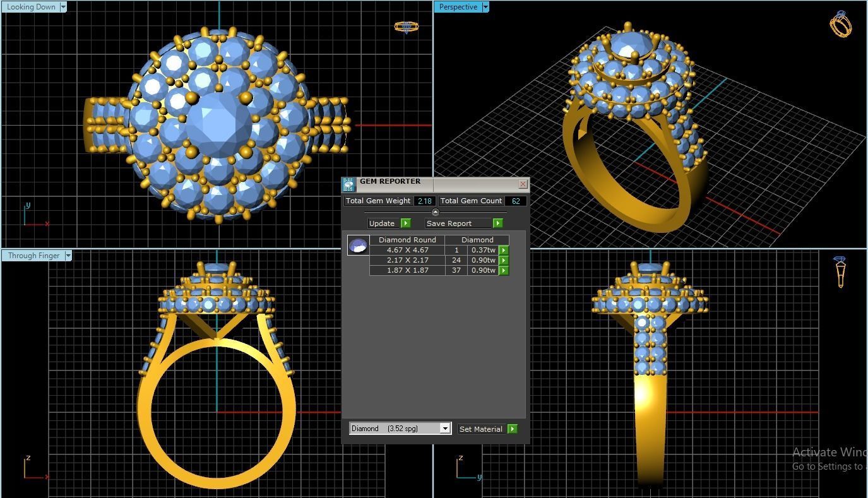Open the Through Finger viewport dropdown arrow
This screenshot has height=498, width=868.
tap(68, 256)
